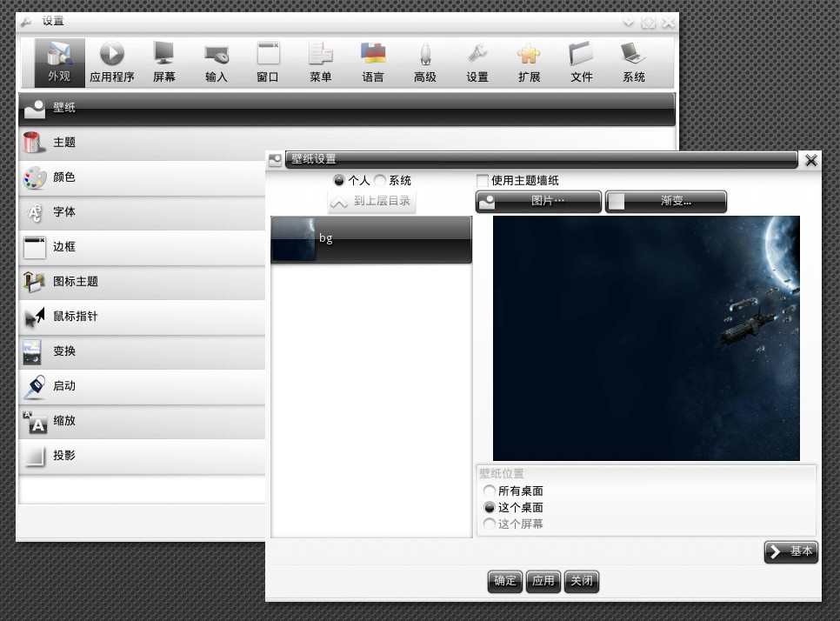Open the 高级 rocket category icon

tap(425, 62)
